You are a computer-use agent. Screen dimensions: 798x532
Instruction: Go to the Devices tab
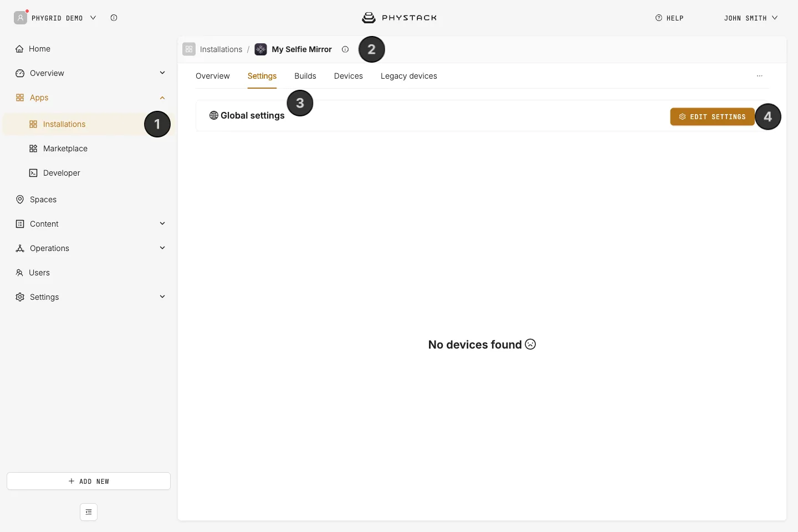(x=349, y=76)
